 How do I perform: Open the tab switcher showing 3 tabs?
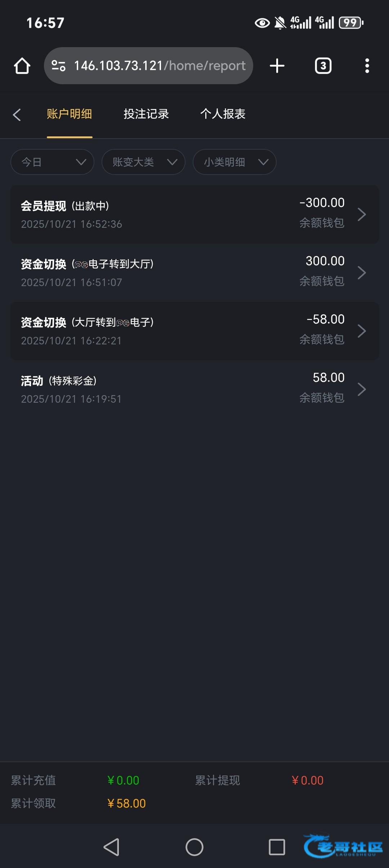click(x=323, y=66)
